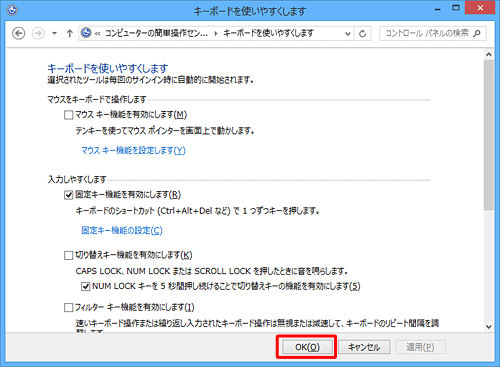Click the scrollbar up arrow

(489, 54)
